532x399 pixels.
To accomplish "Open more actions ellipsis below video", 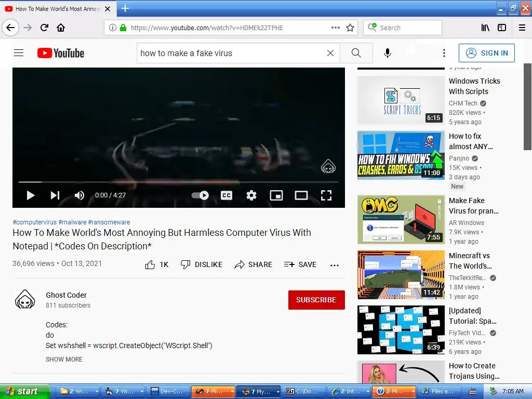I will (335, 265).
